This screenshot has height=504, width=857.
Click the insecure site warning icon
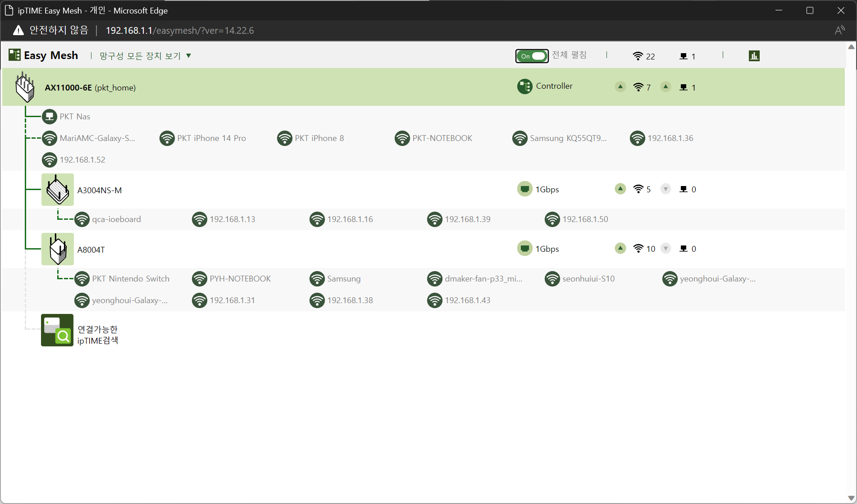pos(18,30)
